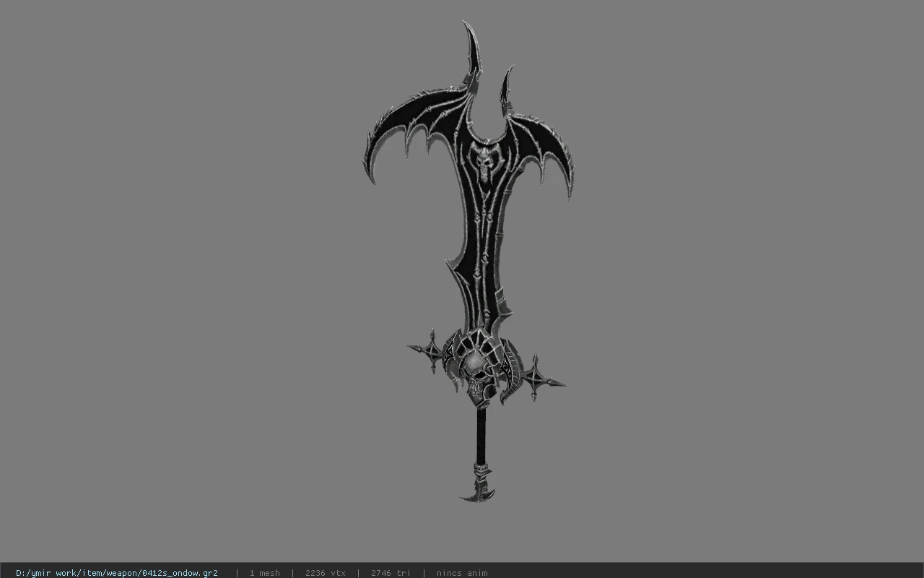Screen dimensions: 924x578
Task: Click the '2236 vtx' vertex count
Action: click(x=326, y=573)
